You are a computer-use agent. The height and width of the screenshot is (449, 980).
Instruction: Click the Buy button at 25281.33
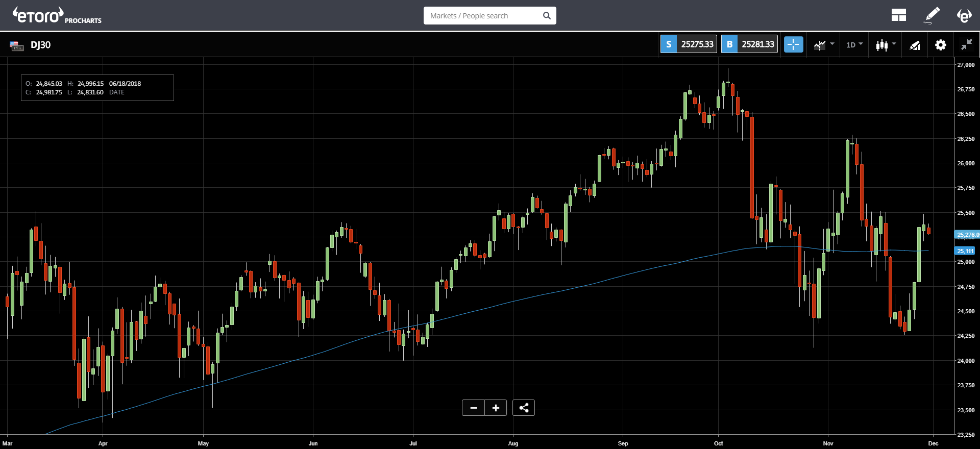pyautogui.click(x=749, y=44)
